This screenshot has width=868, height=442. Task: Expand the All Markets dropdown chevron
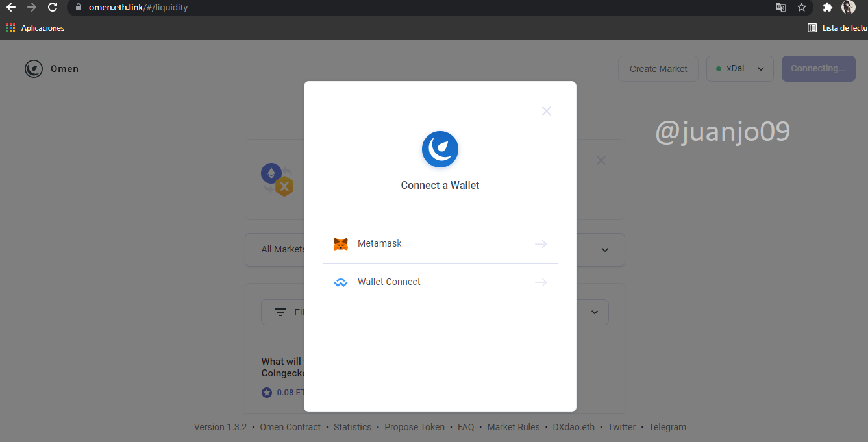click(605, 250)
